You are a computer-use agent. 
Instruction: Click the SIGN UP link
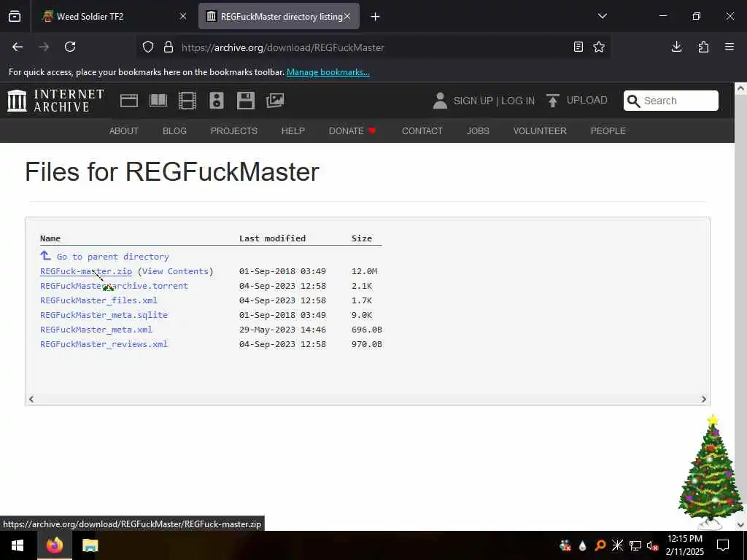[473, 101]
